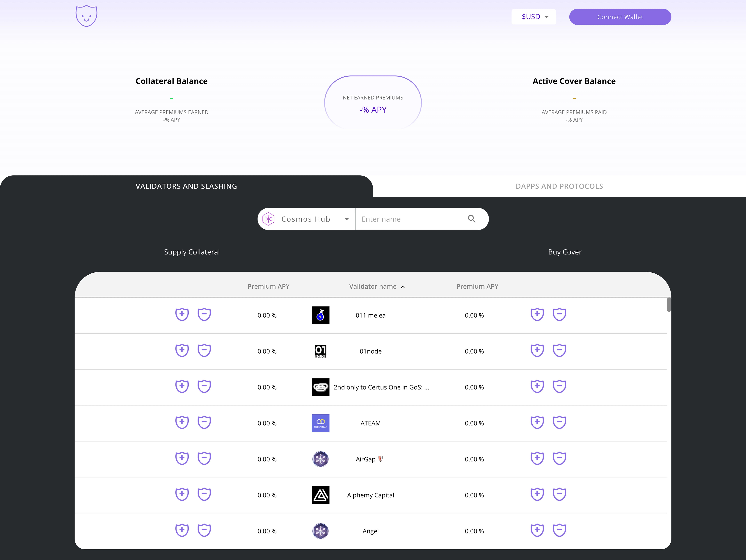Viewport: 746px width, 560px height.
Task: Click the shield mascot logo
Action: pos(86,16)
